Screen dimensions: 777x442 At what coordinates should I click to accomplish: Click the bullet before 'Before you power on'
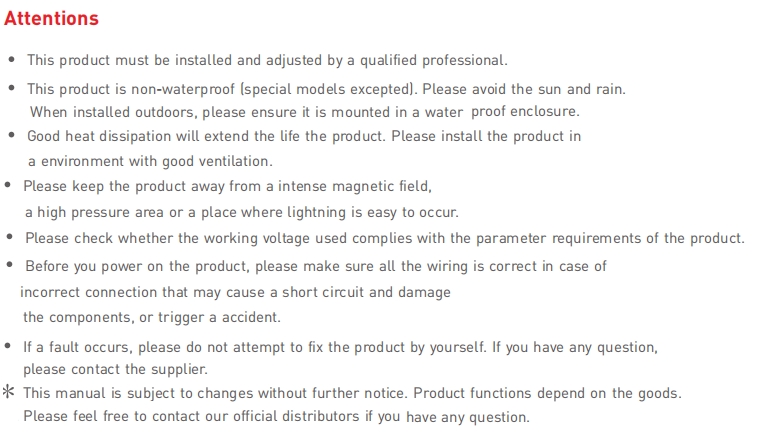point(9,265)
